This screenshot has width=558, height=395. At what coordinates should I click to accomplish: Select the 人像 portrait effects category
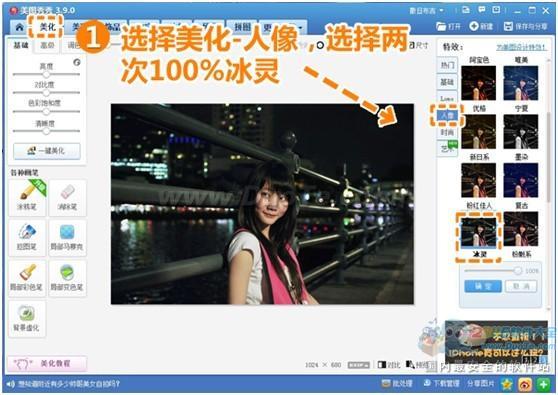coord(447,115)
